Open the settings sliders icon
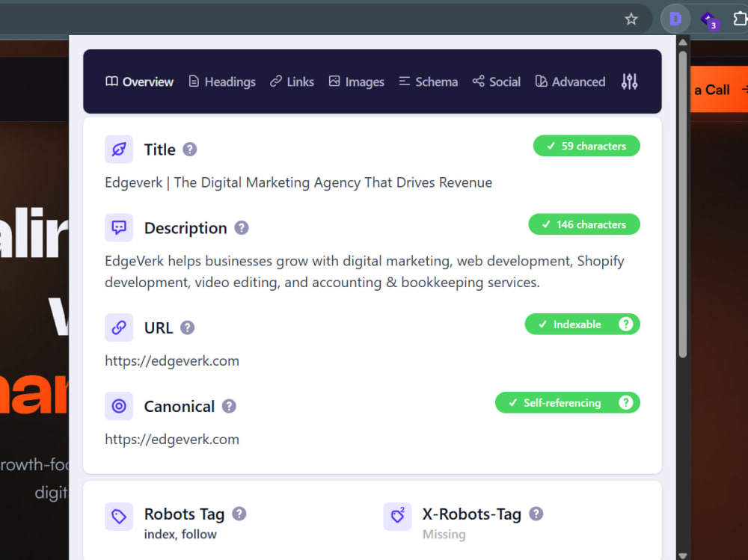748x560 pixels. pos(629,81)
